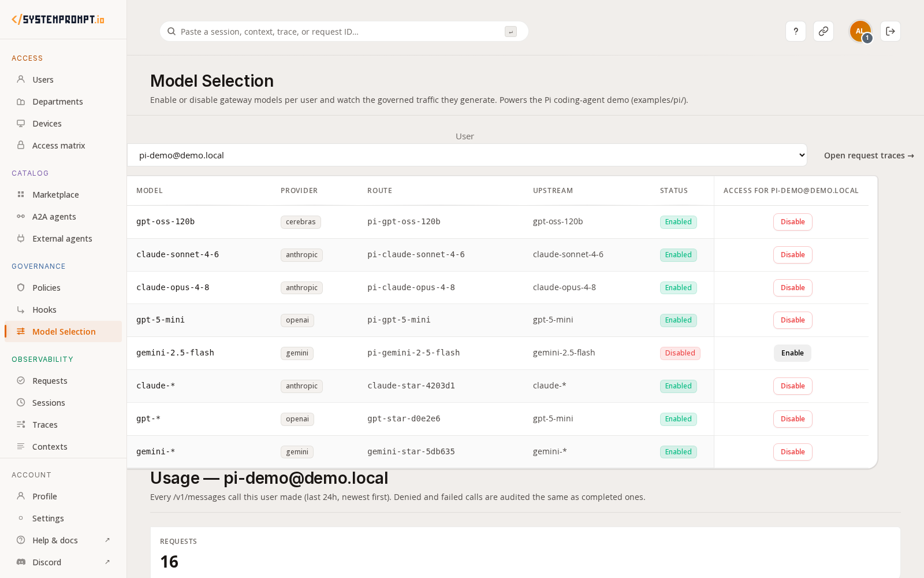Click the UPSTREAM column header
The width and height of the screenshot is (924, 578).
click(x=553, y=191)
